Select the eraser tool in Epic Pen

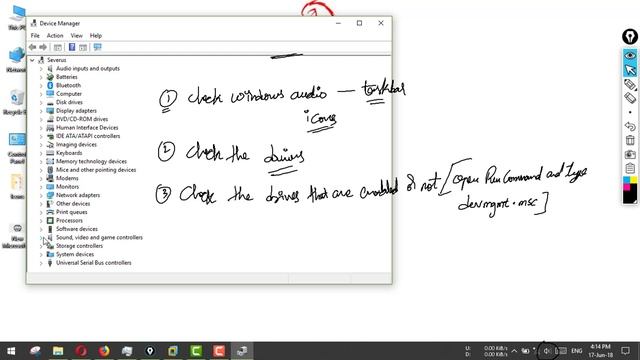pyautogui.click(x=630, y=98)
